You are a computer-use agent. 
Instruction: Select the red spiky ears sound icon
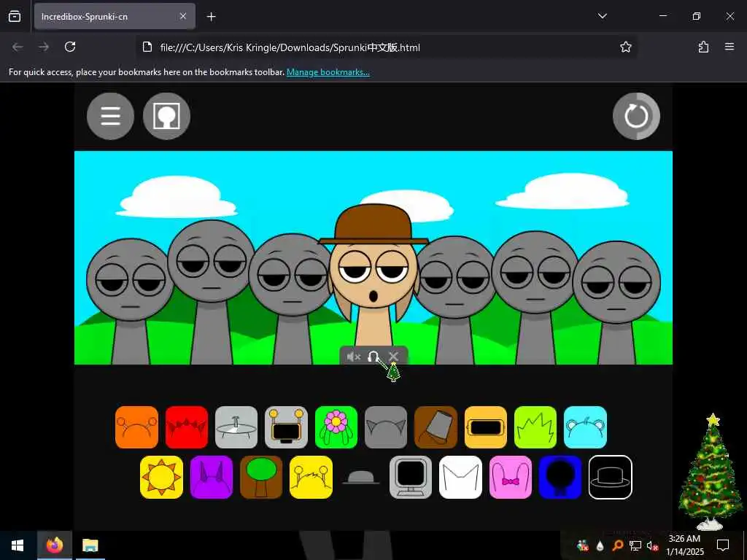click(x=187, y=427)
